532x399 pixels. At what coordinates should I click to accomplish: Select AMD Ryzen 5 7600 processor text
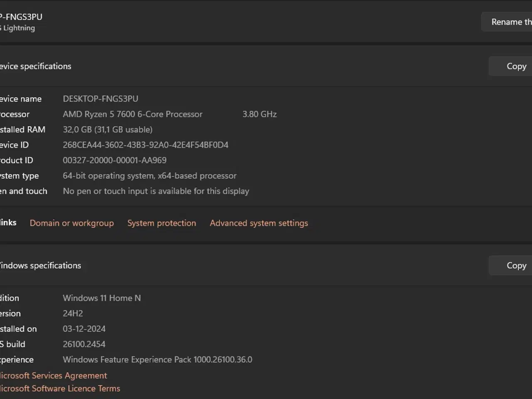tap(133, 114)
